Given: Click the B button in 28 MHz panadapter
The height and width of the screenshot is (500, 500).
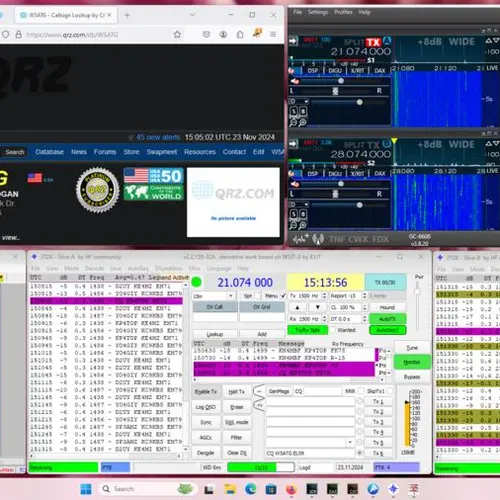Looking at the screenshot, I should coord(303,214).
